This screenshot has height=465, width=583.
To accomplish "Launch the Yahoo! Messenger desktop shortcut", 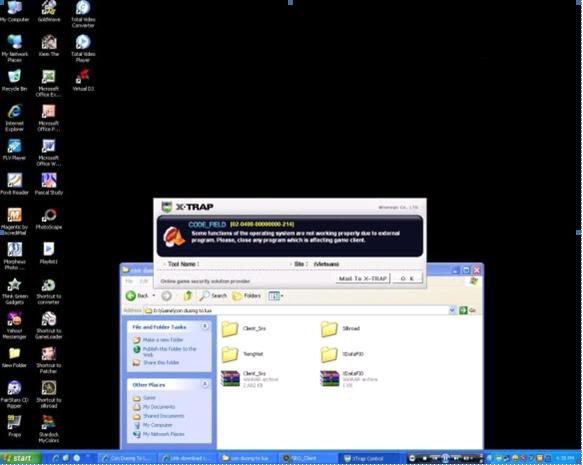I will pos(15,326).
